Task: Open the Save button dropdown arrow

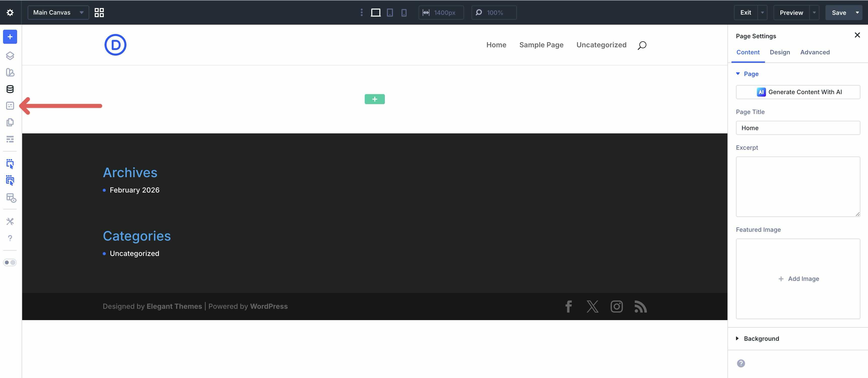Action: [x=858, y=12]
